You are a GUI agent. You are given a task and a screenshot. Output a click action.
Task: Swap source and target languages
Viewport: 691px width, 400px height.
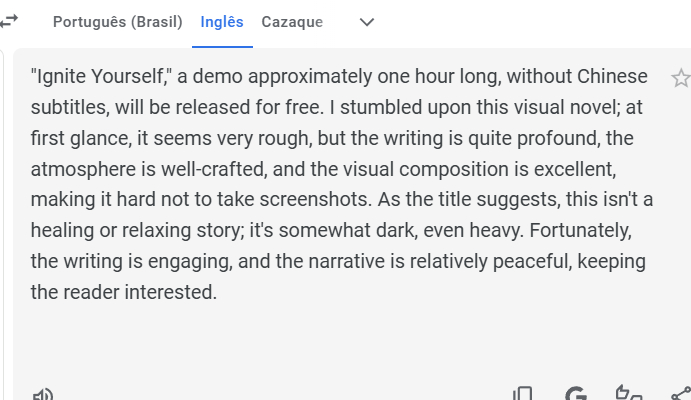pyautogui.click(x=8, y=21)
